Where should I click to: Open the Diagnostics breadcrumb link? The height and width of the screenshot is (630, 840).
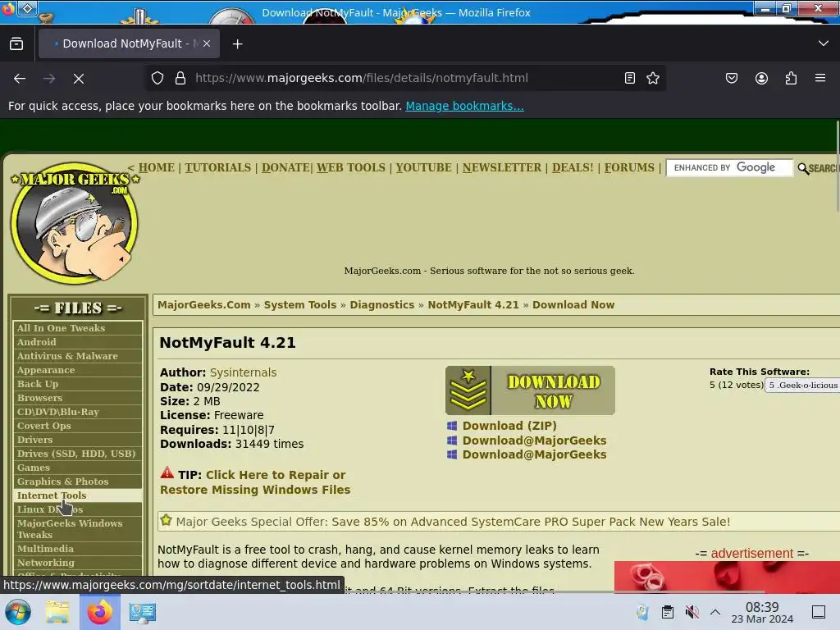pyautogui.click(x=382, y=305)
